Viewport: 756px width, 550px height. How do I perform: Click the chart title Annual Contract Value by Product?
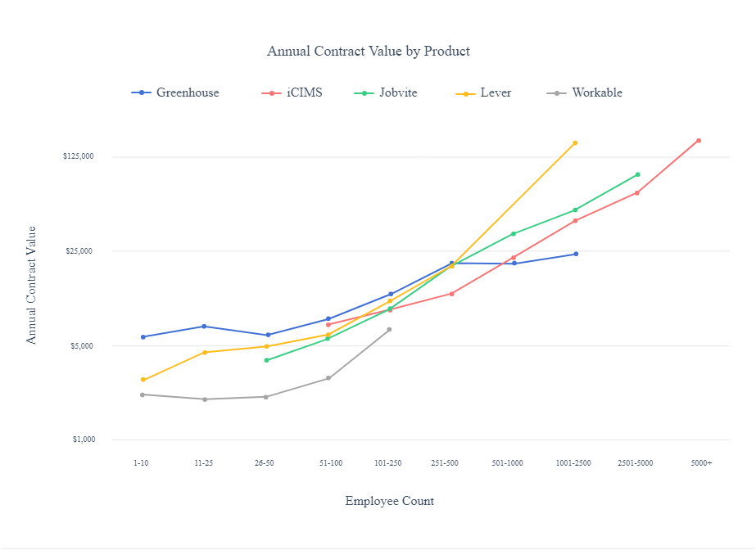[368, 51]
